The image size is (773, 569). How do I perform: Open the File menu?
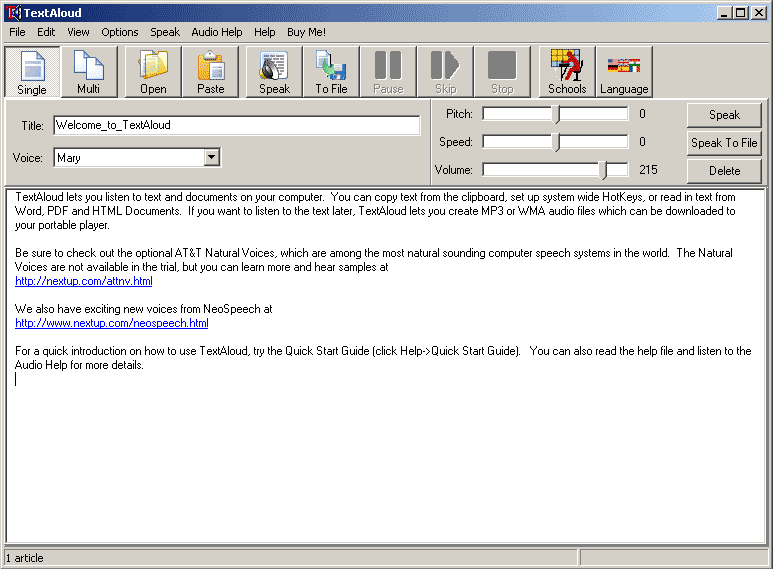click(17, 32)
